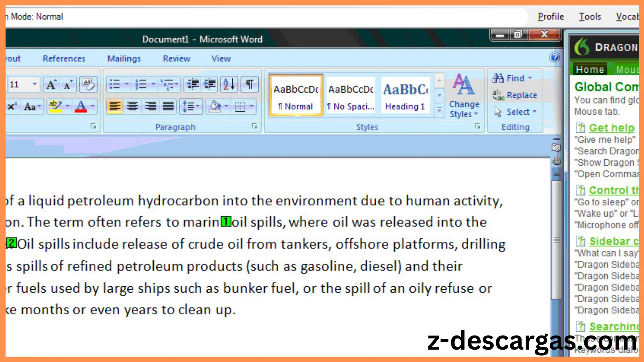Move the Styles gallery down one row

(439, 96)
